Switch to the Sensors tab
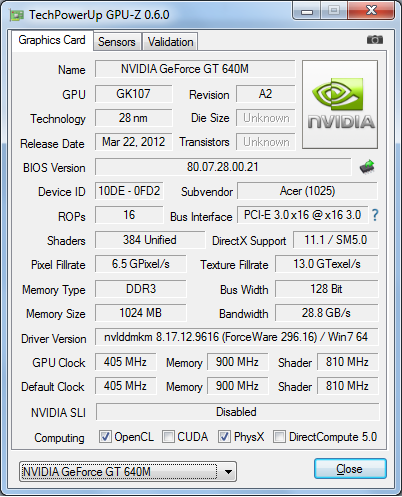402x497 pixels. pos(117,42)
